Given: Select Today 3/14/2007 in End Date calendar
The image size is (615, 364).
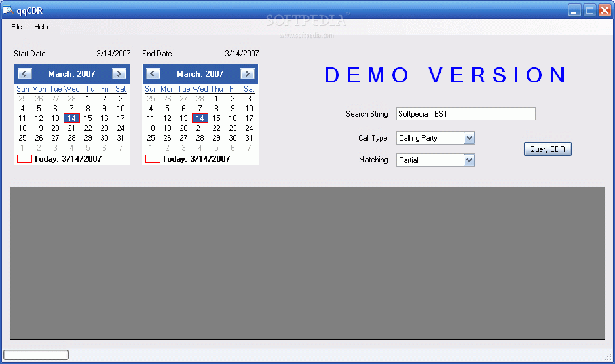Looking at the screenshot, I should (188, 159).
